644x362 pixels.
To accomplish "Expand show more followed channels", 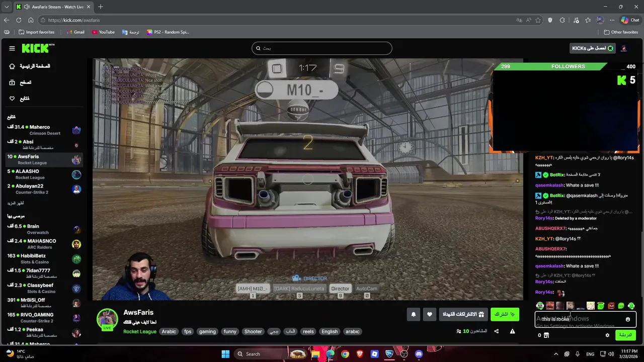I will click(x=16, y=203).
